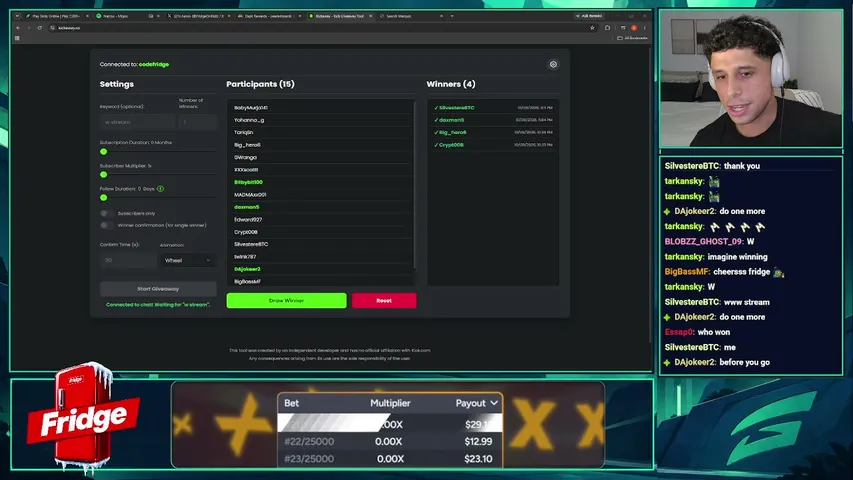The height and width of the screenshot is (480, 853).
Task: Click the Ask Gemini button in browser
Action: [589, 16]
